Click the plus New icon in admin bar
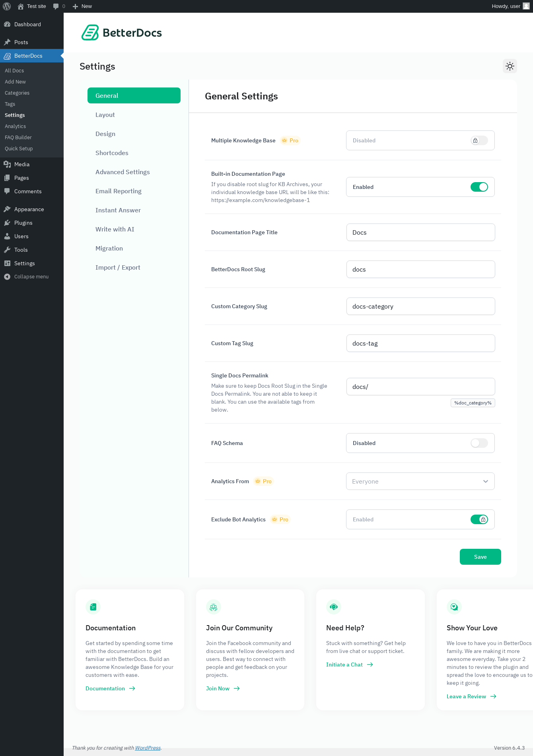The height and width of the screenshot is (756, 533). [75, 6]
